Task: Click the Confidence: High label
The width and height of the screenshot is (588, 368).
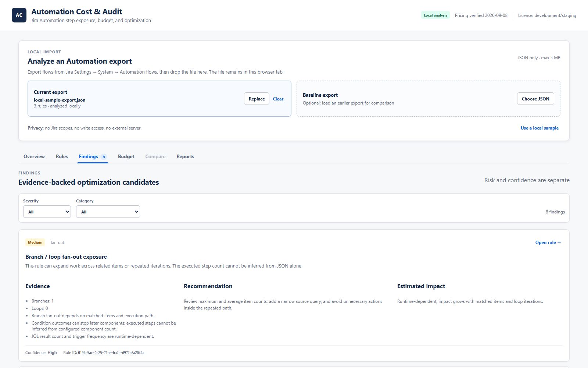Action: click(41, 353)
